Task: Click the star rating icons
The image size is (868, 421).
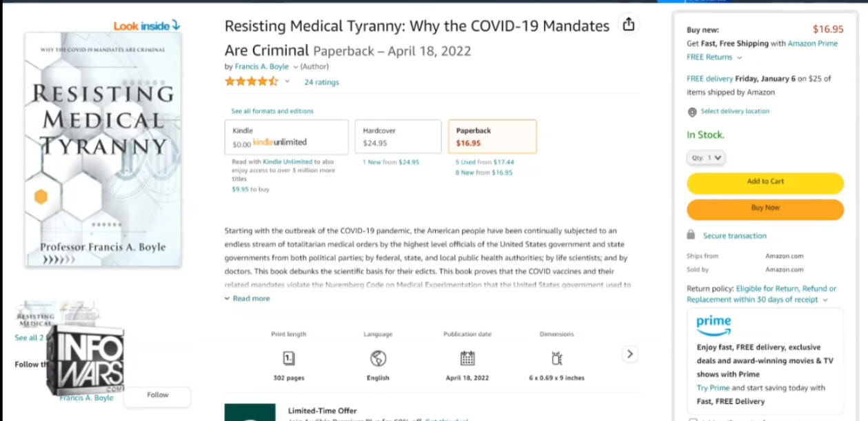Action: click(x=252, y=81)
